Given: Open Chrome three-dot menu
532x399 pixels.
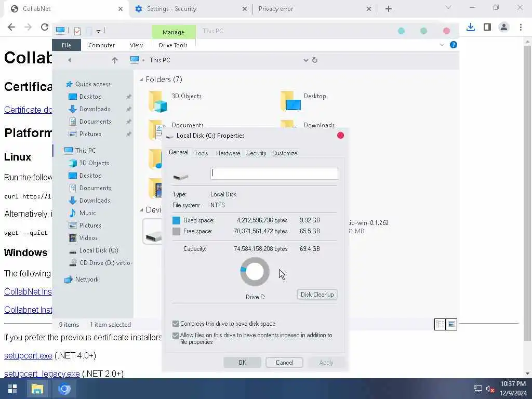Looking at the screenshot, I should [521, 27].
